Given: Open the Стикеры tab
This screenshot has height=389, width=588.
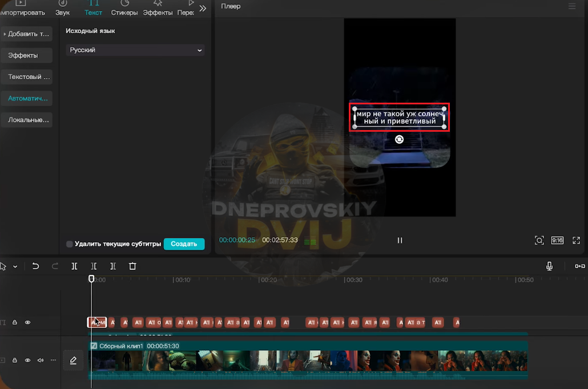Looking at the screenshot, I should click(x=124, y=8).
